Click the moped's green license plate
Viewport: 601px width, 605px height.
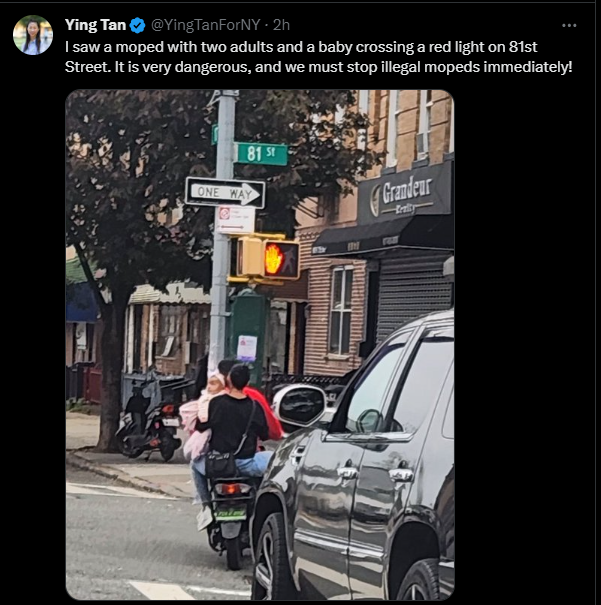pyautogui.click(x=231, y=514)
